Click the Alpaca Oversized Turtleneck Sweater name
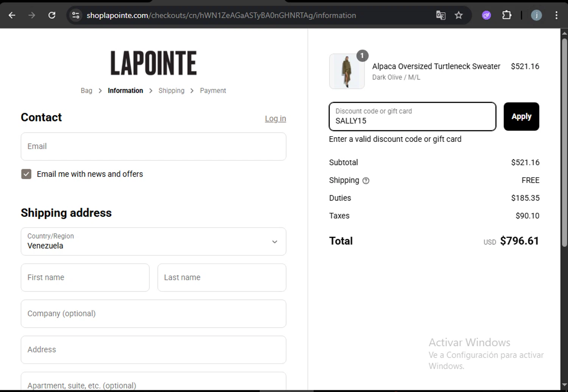 click(x=436, y=66)
